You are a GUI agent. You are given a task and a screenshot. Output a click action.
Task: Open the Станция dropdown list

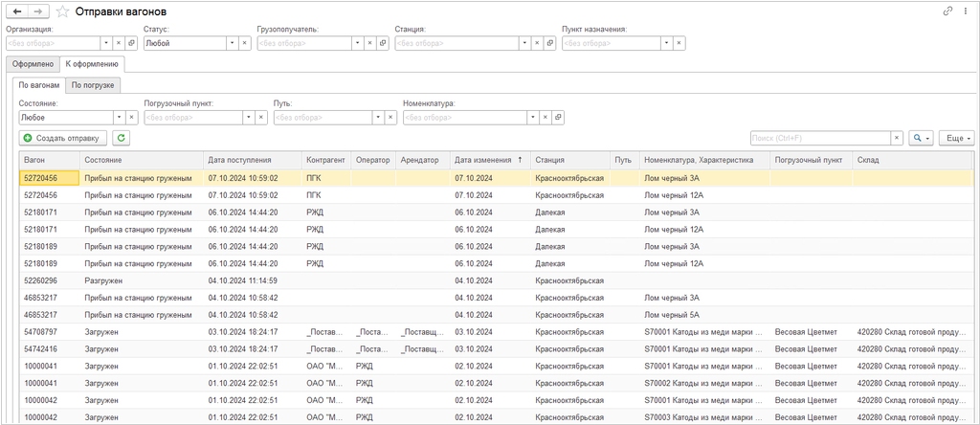tap(525, 43)
